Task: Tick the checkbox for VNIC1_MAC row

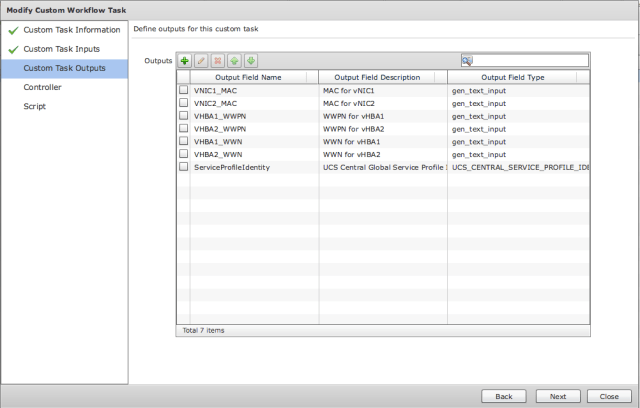Action: point(183,90)
